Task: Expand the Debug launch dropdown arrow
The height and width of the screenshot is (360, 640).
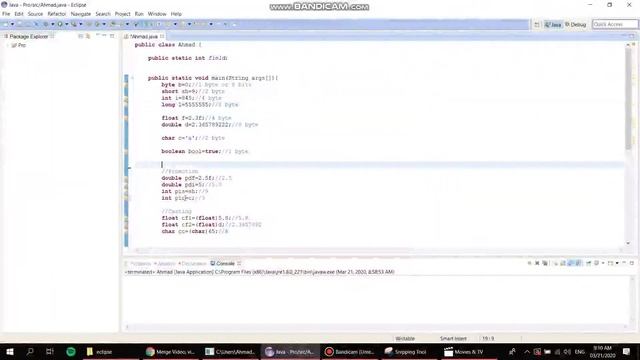Action: (x=53, y=24)
